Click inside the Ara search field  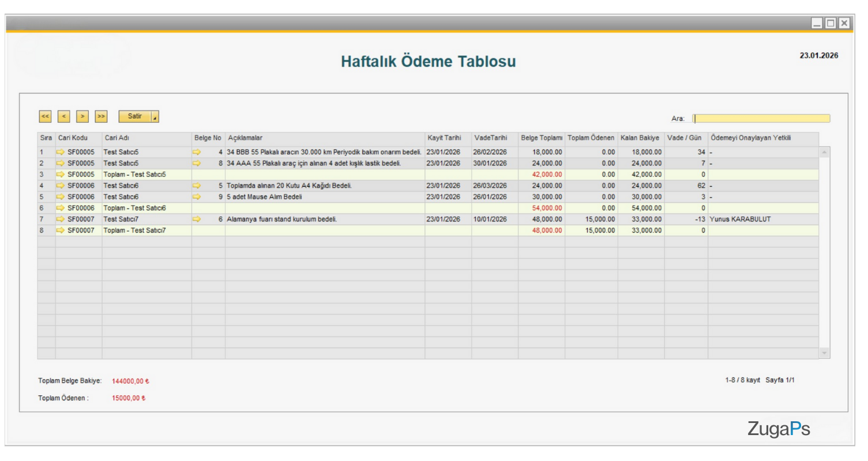tap(760, 118)
